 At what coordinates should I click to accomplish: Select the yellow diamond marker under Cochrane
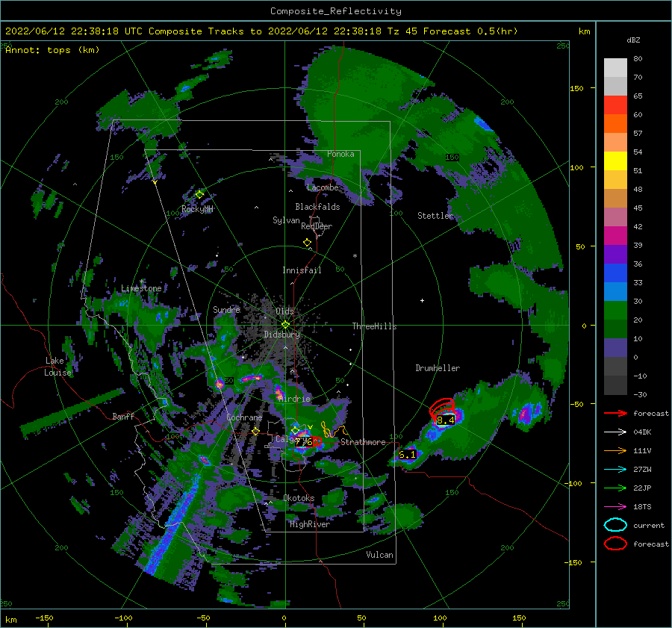[255, 431]
